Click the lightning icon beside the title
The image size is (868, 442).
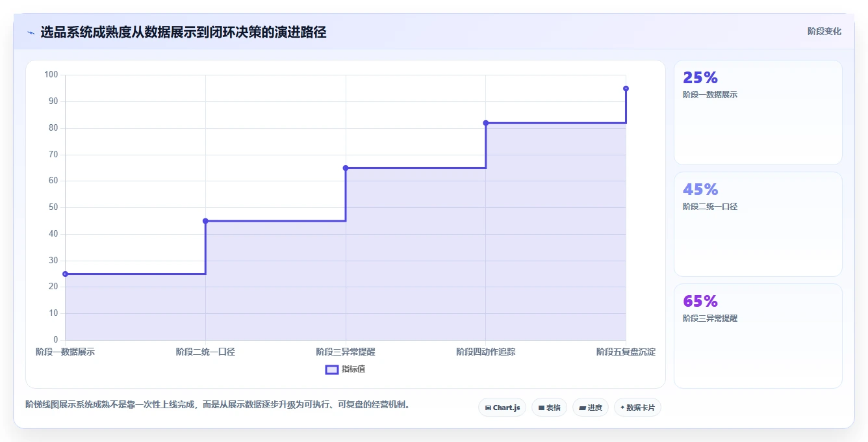pyautogui.click(x=31, y=32)
